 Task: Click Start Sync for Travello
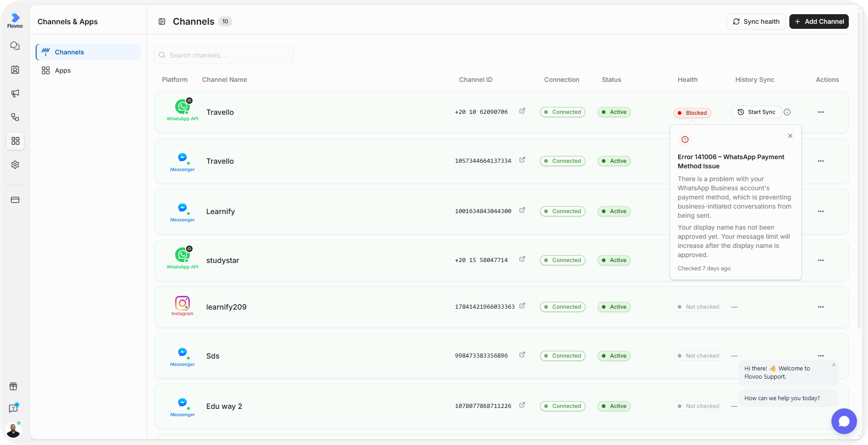pyautogui.click(x=756, y=112)
